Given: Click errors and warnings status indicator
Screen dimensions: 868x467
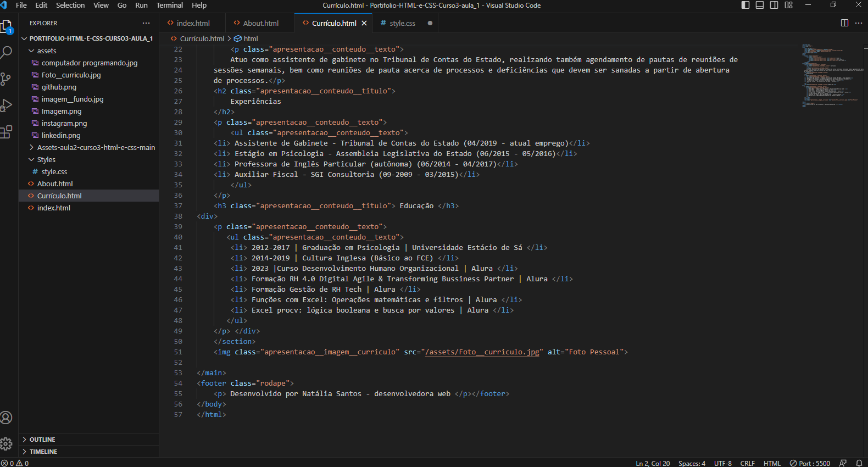Looking at the screenshot, I should [x=15, y=463].
